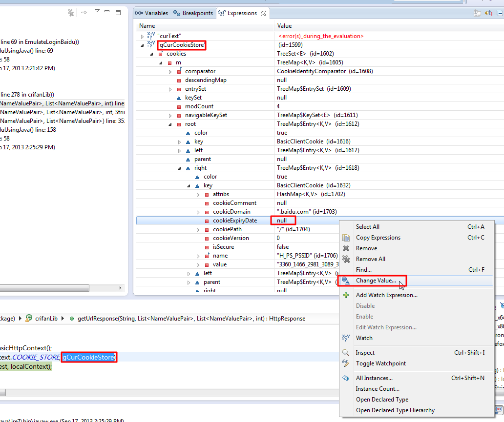Switch to the Breakpoints tab
The height and width of the screenshot is (422, 504).
tap(193, 13)
